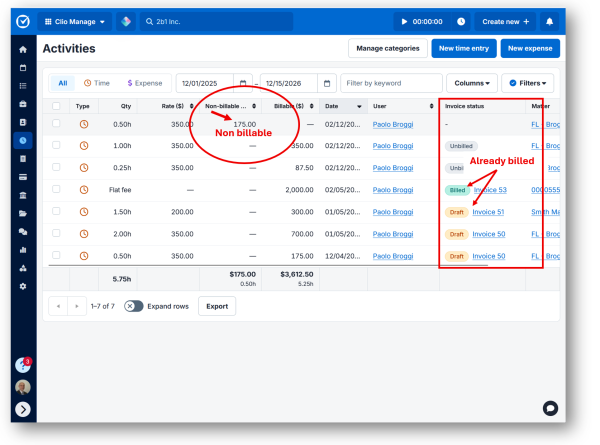Check the 0.25h row checkbox
Viewport: 600px width, 445px height.
pos(56,167)
